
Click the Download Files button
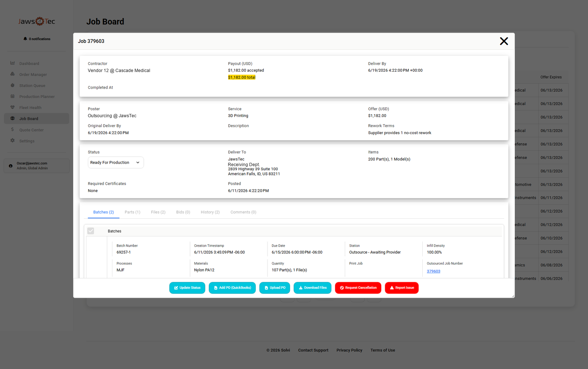pos(312,288)
